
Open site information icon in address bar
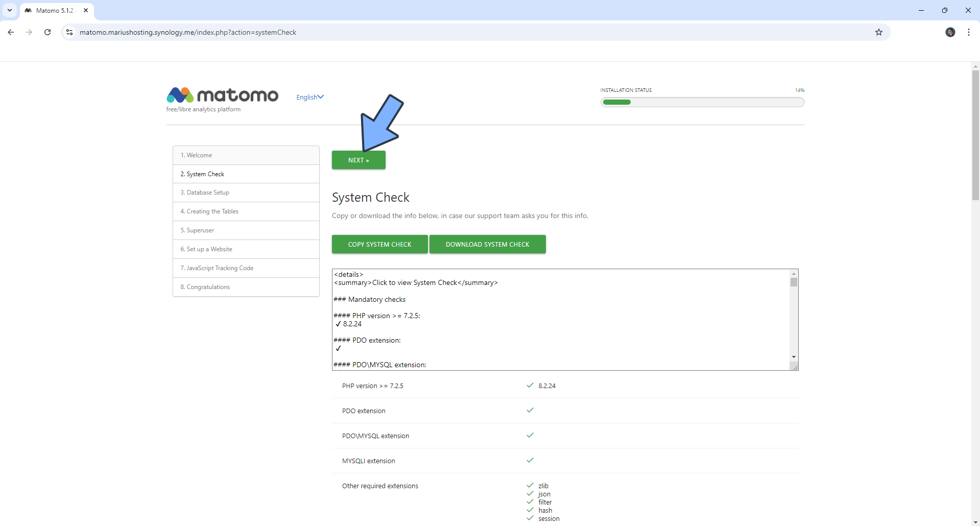tap(69, 32)
